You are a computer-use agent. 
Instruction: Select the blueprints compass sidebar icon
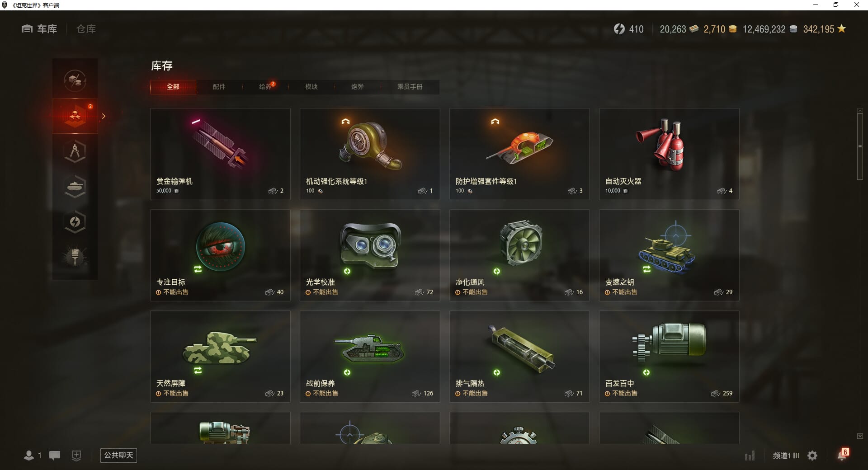coord(75,151)
